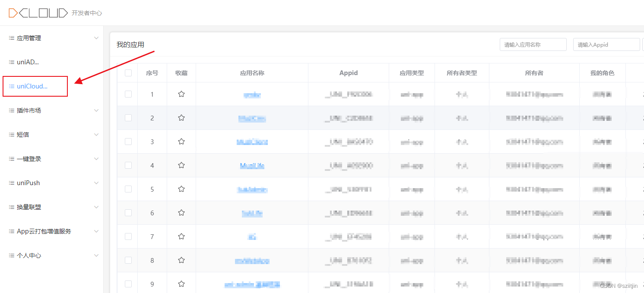Click the list icon beside 应用管理
Screen dimensions: 644x293
(12, 38)
